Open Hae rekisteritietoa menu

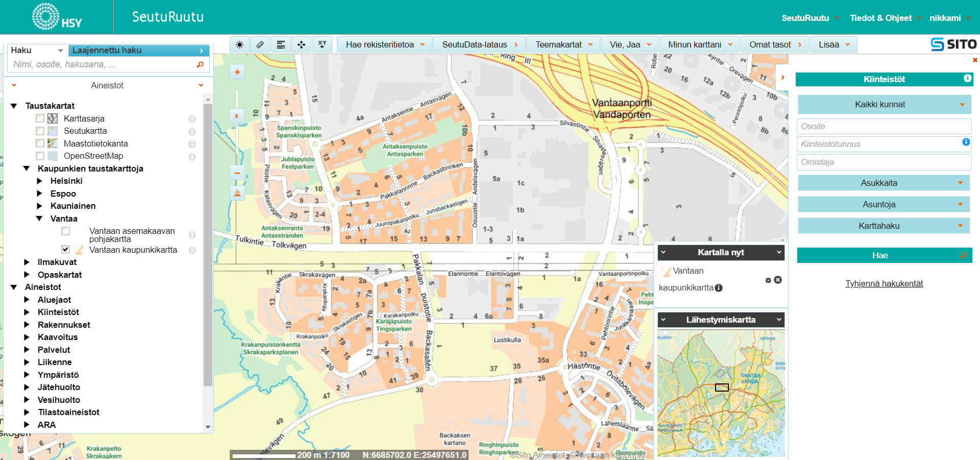[385, 44]
